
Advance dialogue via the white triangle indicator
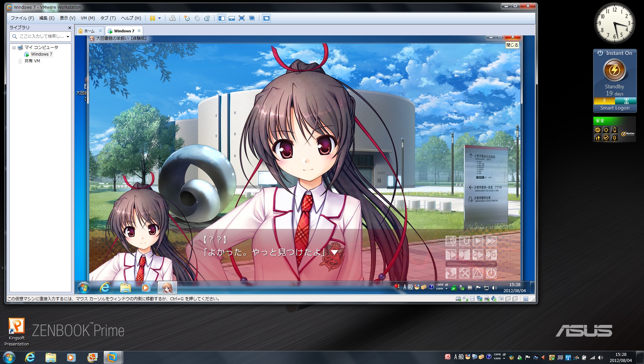pyautogui.click(x=334, y=252)
